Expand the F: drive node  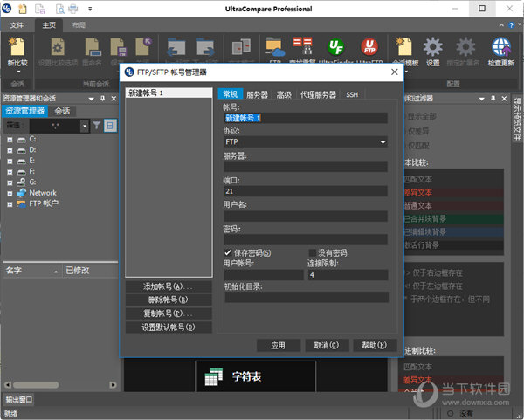pyautogui.click(x=10, y=172)
